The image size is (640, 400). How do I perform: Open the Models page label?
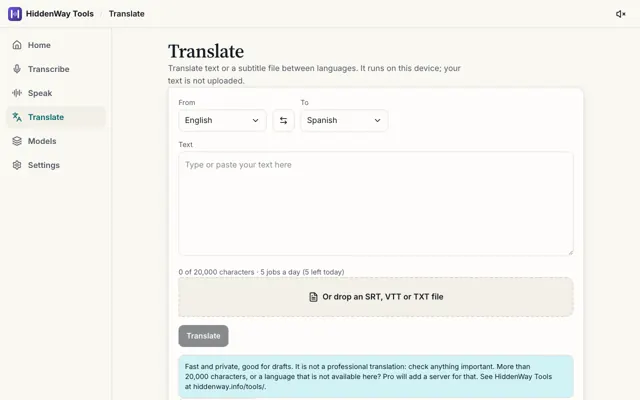coord(42,141)
